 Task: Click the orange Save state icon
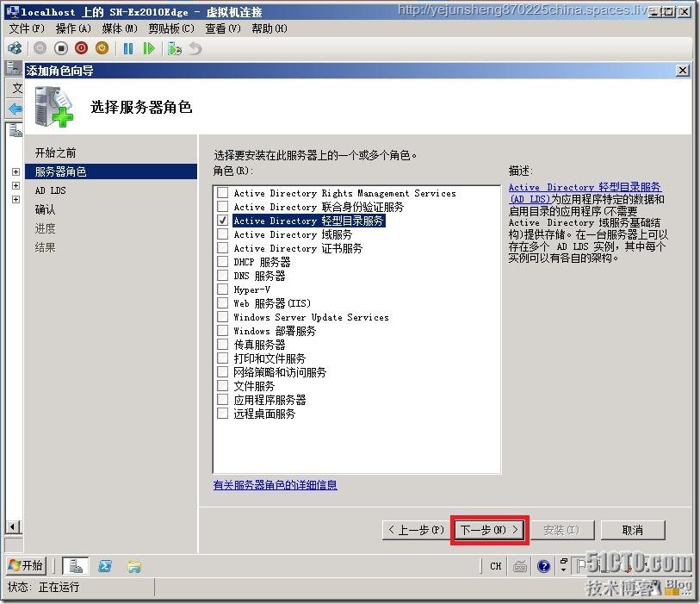[102, 48]
